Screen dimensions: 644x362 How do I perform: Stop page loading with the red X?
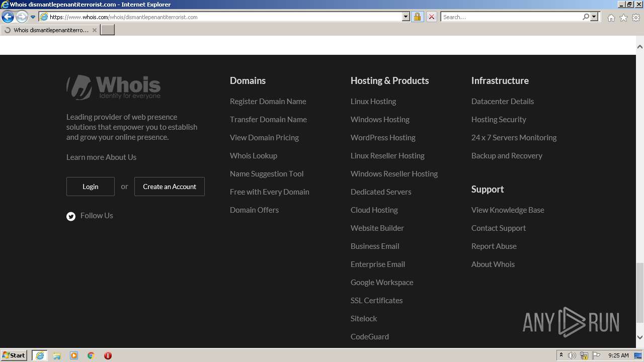coord(431,17)
